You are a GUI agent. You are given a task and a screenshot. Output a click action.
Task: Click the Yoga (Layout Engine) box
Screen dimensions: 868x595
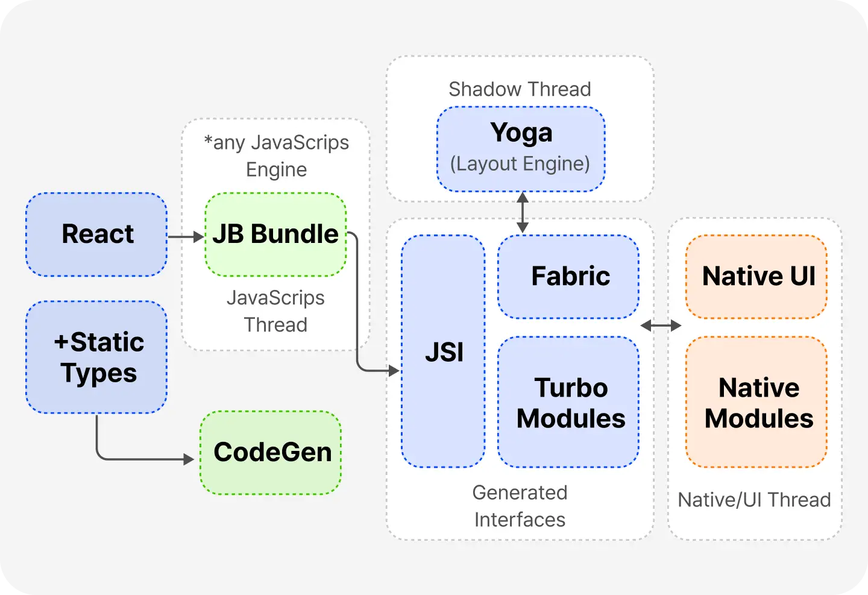(521, 149)
